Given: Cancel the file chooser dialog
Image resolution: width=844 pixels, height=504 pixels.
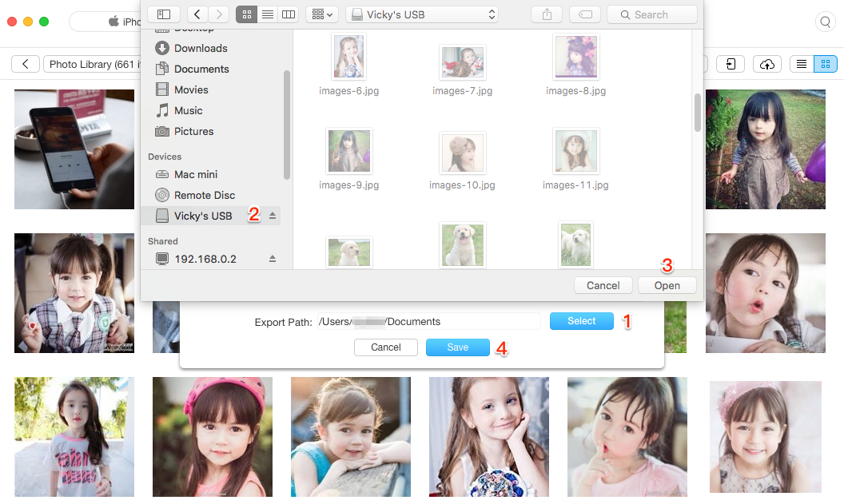Looking at the screenshot, I should [x=603, y=286].
